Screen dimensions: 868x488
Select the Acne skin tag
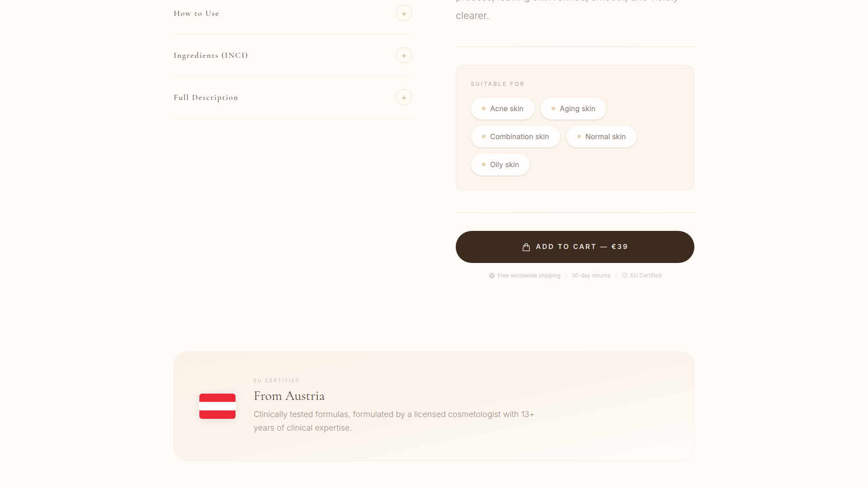[502, 109]
